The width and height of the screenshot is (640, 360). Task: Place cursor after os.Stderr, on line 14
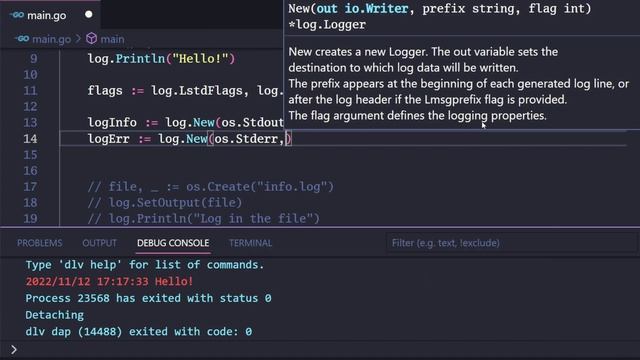point(285,139)
